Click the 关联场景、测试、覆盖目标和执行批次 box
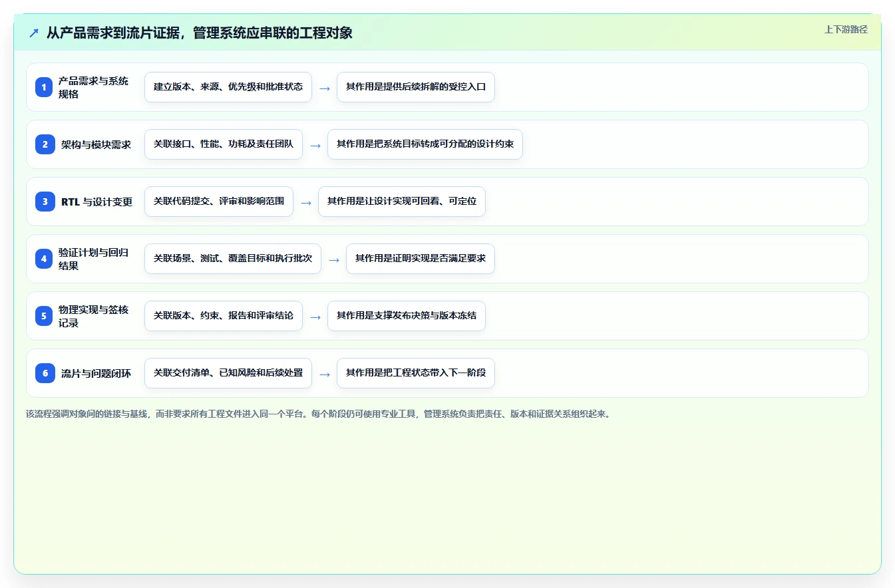The width and height of the screenshot is (895, 588). pos(233,259)
